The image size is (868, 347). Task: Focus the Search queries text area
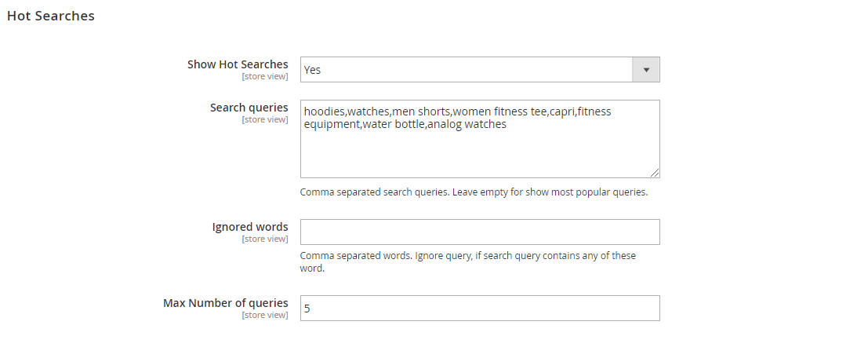point(480,139)
